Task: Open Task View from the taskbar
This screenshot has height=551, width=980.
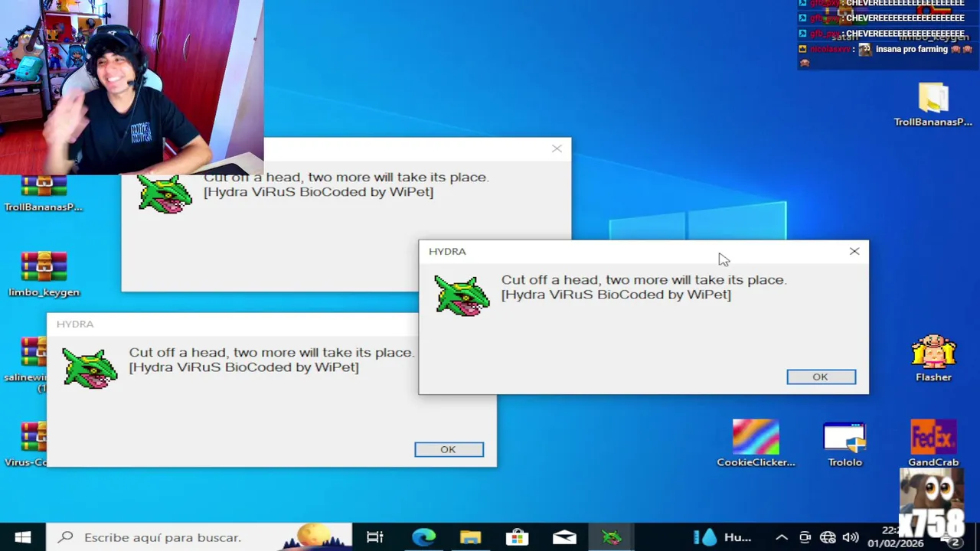Action: (375, 537)
